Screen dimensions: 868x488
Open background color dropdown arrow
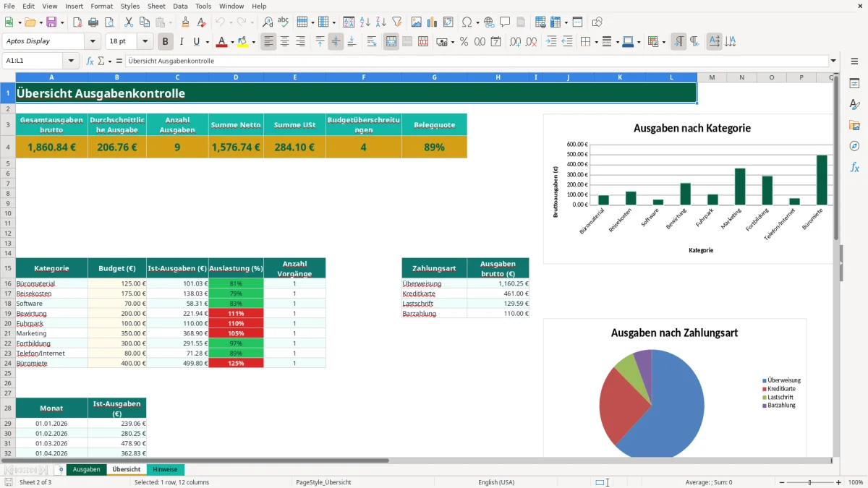pos(253,42)
